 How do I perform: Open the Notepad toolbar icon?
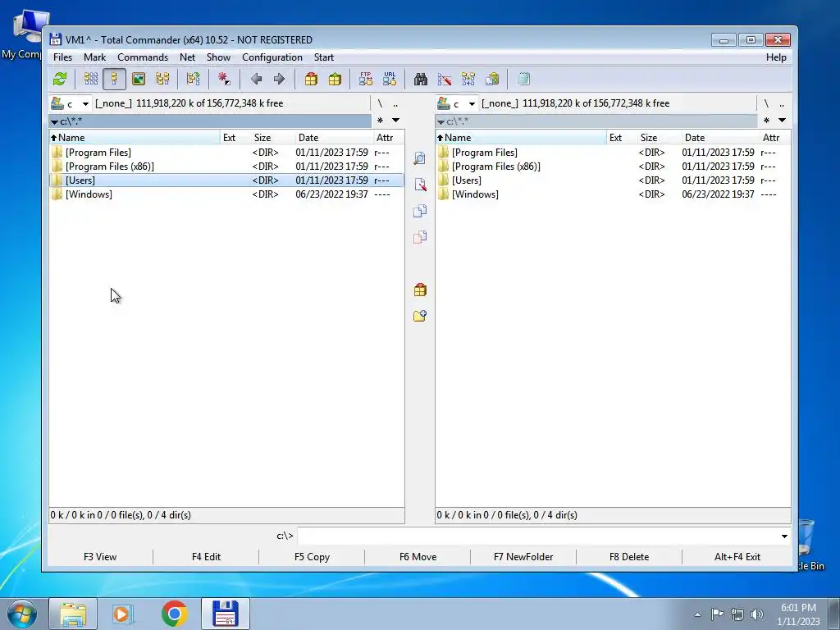pos(523,80)
